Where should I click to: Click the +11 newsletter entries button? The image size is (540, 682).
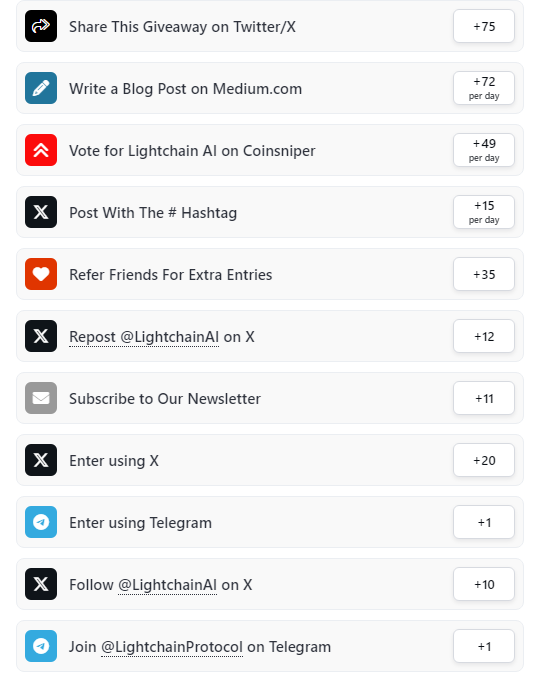[484, 398]
